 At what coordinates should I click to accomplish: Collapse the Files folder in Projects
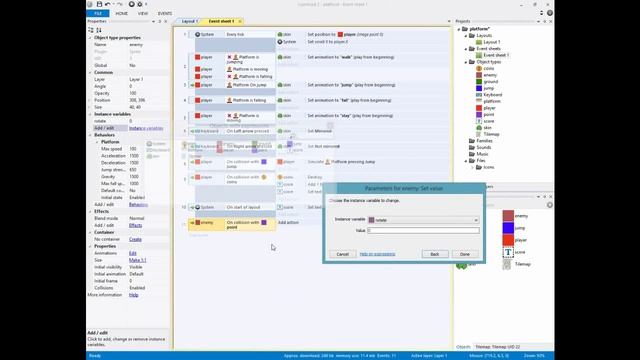pyautogui.click(x=466, y=161)
